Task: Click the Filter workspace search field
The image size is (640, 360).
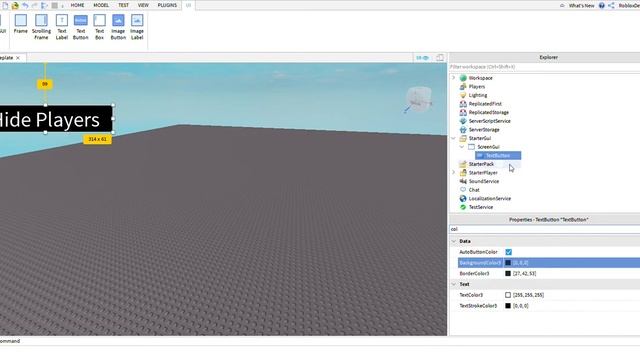Action: coord(544,67)
